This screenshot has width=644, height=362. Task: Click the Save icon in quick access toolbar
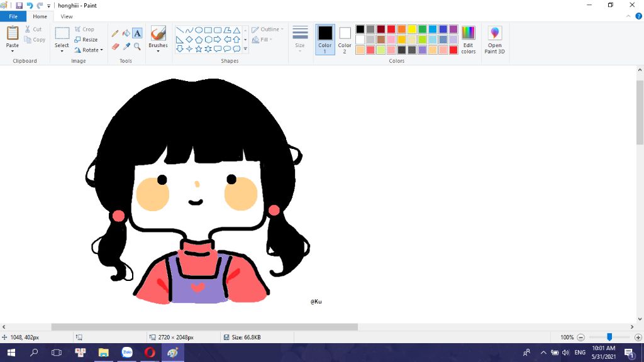pos(19,6)
